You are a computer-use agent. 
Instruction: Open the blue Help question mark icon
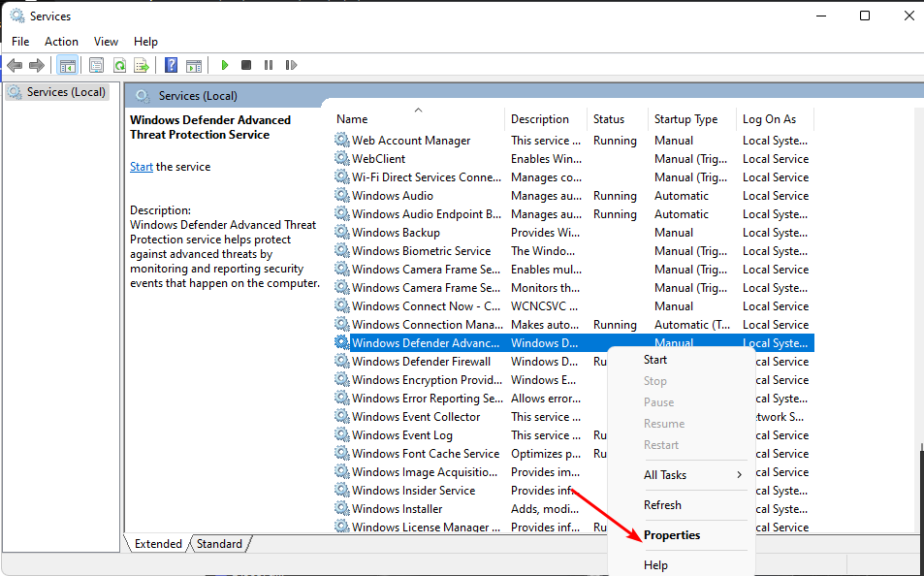171,65
